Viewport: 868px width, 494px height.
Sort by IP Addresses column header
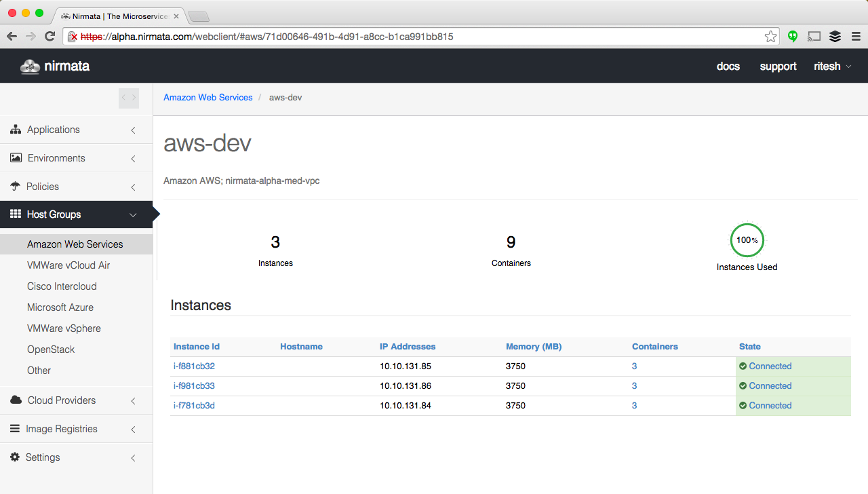click(x=408, y=347)
